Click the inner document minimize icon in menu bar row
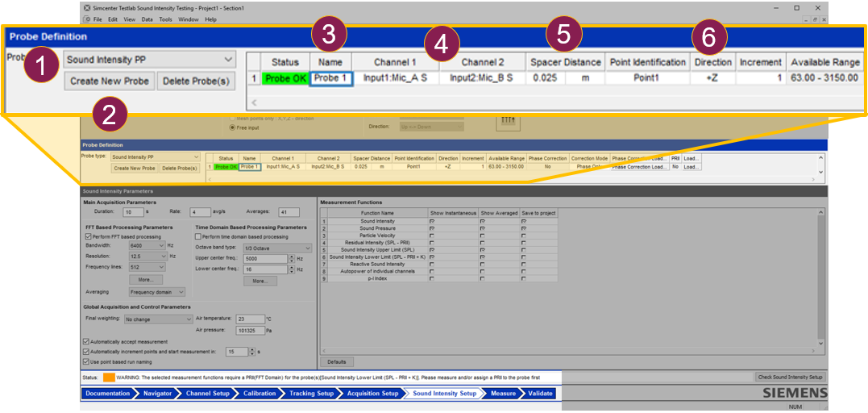The image size is (868, 413). (807, 19)
